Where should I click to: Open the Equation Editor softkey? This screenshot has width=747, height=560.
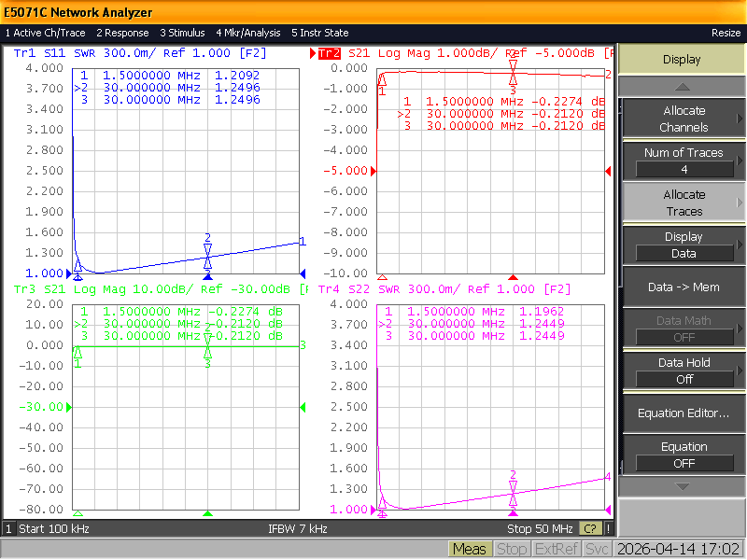684,413
